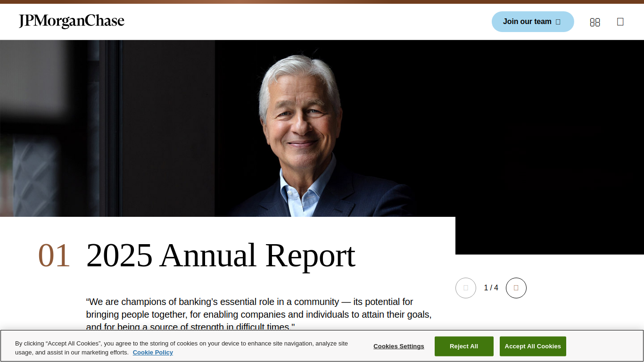Open Cookies Settings
Screen dimensions: 644x362
pyautogui.click(x=399, y=346)
